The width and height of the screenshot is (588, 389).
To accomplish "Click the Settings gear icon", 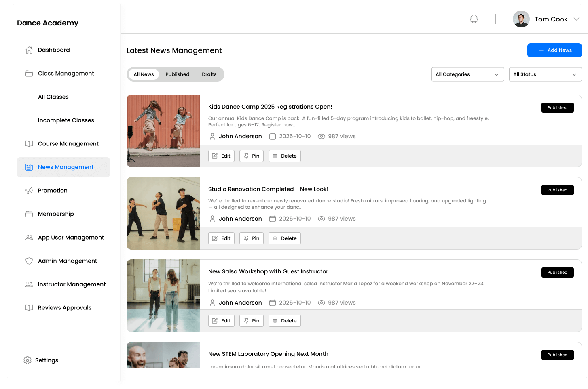I will click(x=27, y=360).
